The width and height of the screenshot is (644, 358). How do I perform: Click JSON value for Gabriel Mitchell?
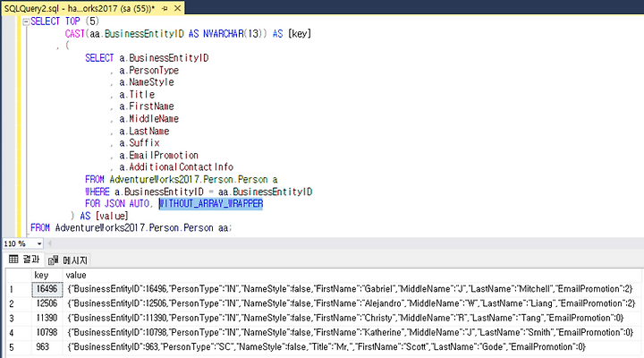(350, 289)
